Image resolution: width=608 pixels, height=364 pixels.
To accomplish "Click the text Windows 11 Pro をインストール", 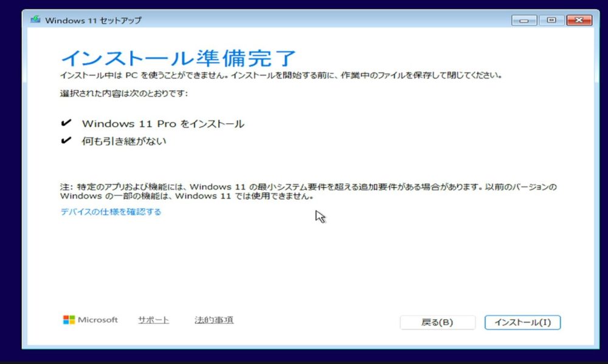I will [x=163, y=123].
